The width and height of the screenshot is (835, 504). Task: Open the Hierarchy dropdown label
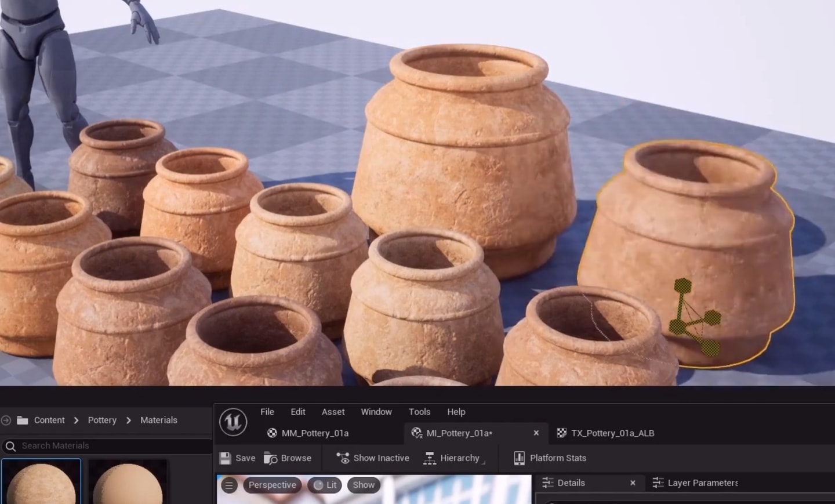click(x=460, y=458)
